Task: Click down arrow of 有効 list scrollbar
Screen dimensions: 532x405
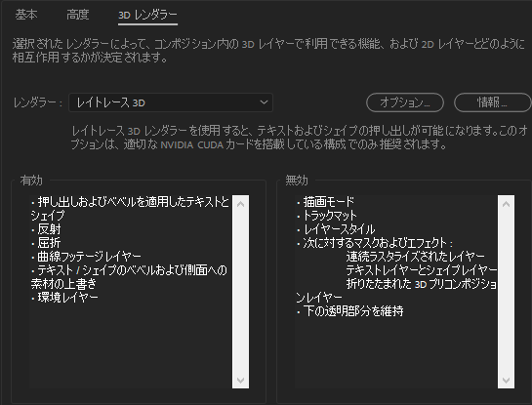Action: 240,380
